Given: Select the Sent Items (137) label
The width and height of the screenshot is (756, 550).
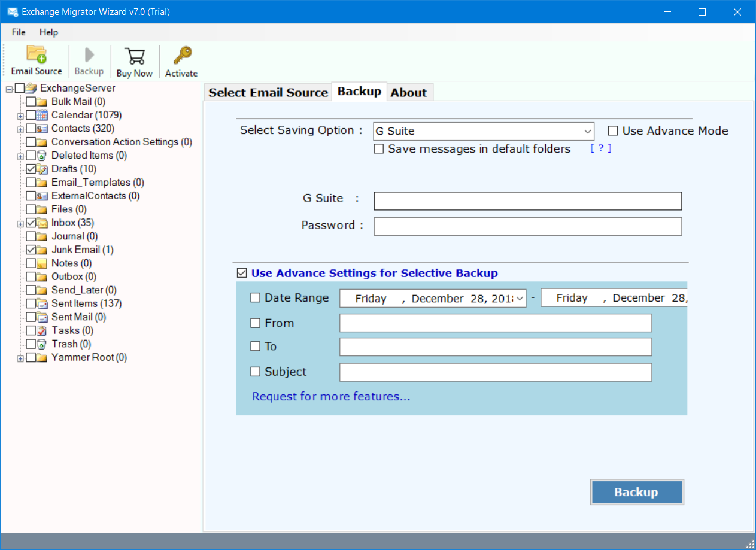Looking at the screenshot, I should 86,303.
